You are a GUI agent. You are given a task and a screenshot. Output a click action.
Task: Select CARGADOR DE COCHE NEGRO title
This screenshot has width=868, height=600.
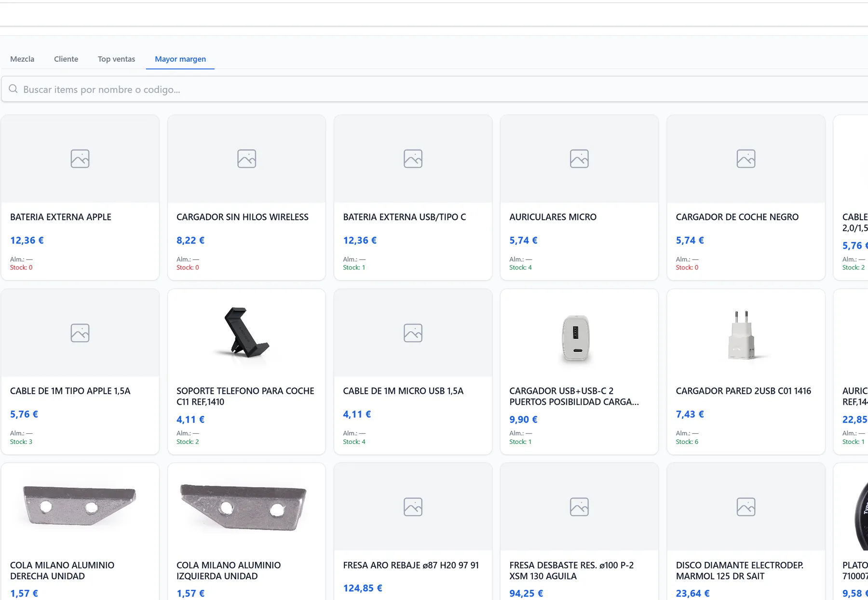(x=737, y=217)
